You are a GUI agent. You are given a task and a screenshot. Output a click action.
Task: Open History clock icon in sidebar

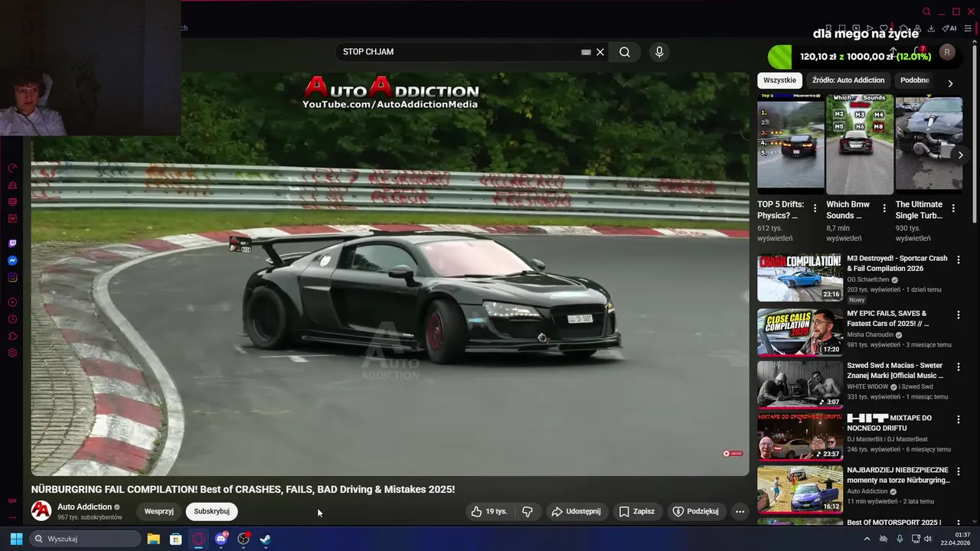coord(12,319)
